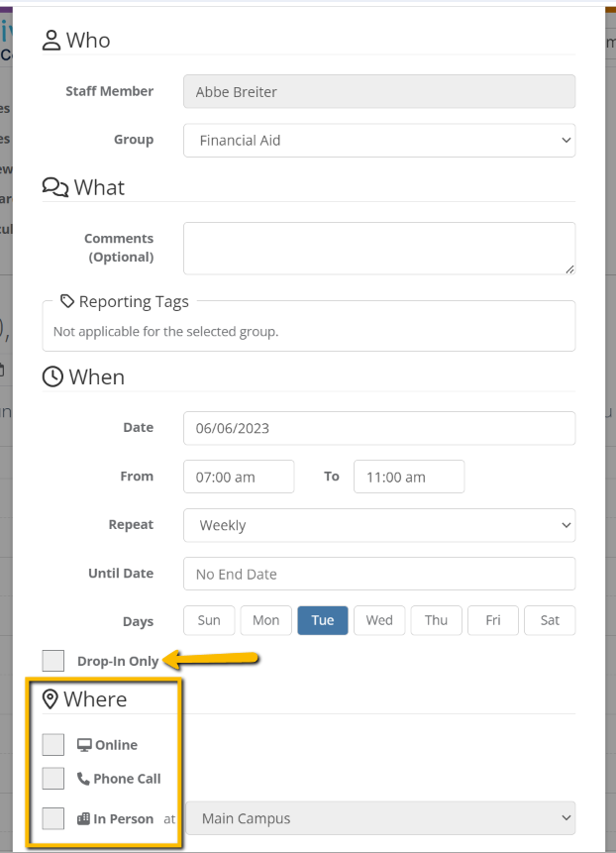Viewport: 616px width, 853px height.
Task: Deselect the highlighted Tue day
Action: pyautogui.click(x=322, y=619)
